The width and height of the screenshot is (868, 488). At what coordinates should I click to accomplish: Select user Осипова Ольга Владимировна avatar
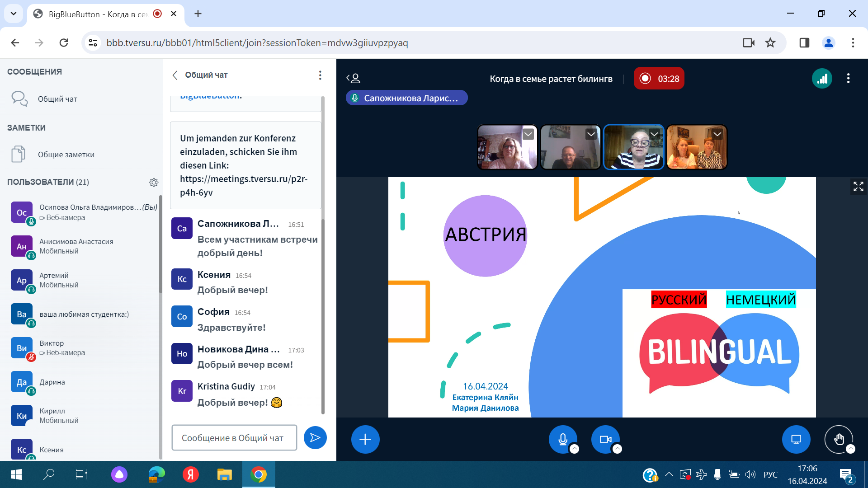[x=22, y=212]
